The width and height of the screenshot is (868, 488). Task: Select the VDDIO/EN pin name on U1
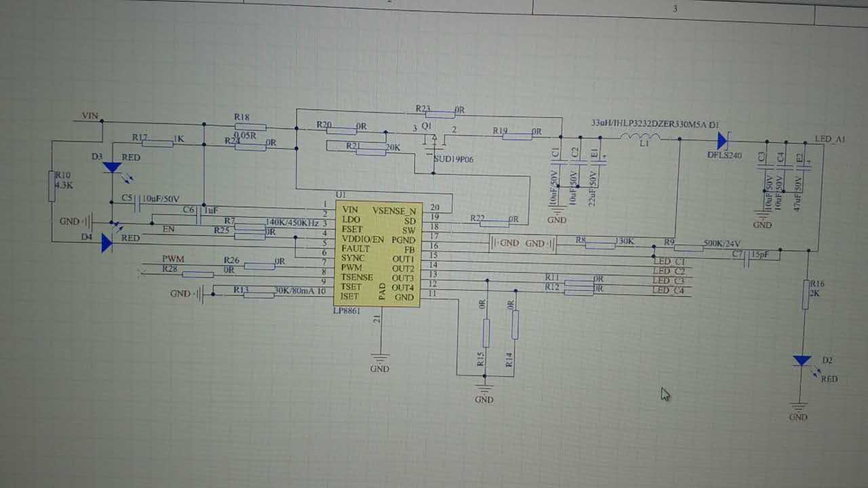363,239
